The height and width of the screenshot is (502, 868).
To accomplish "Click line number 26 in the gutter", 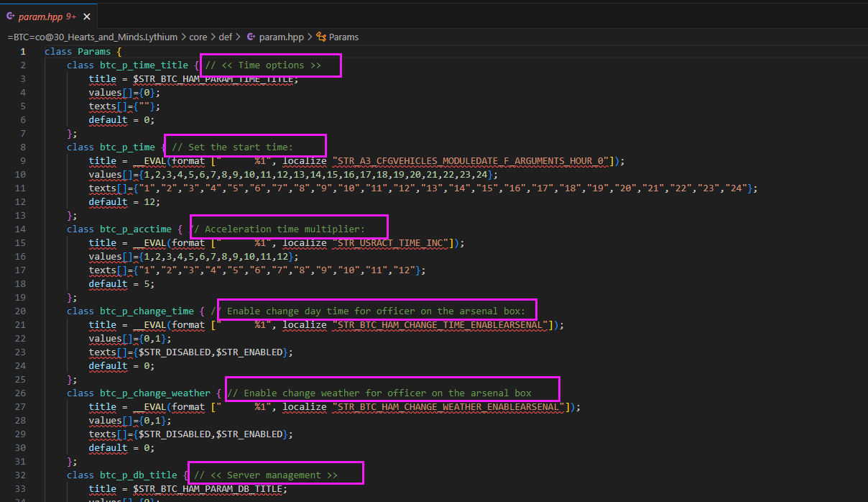I will click(x=21, y=393).
